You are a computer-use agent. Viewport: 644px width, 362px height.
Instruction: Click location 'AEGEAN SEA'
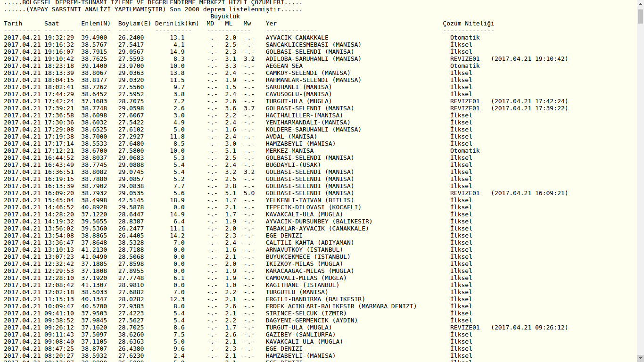284,66
